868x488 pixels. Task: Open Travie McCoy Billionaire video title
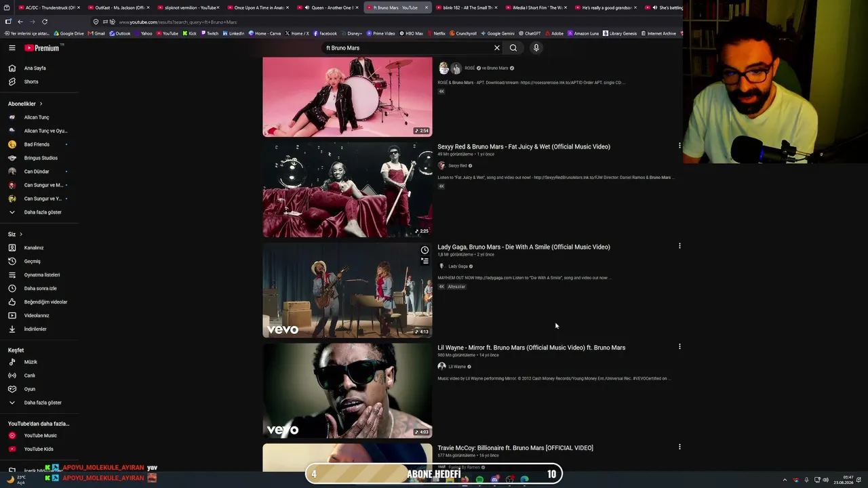click(515, 448)
